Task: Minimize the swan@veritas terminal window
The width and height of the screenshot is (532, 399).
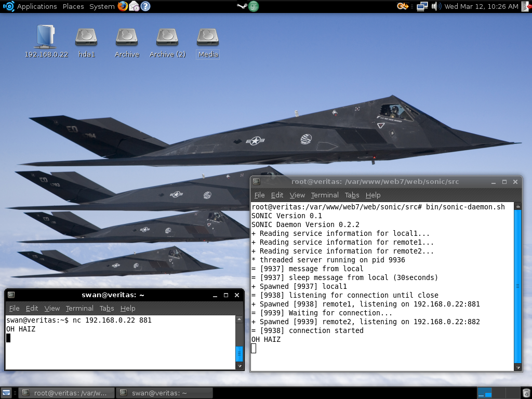Action: click(x=215, y=295)
